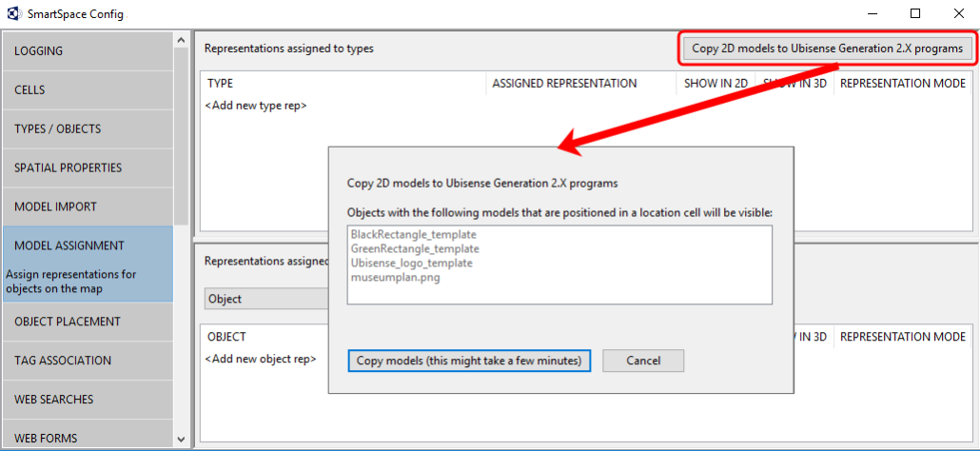Click the SmartSpace Config app icon
The height and width of the screenshot is (451, 980).
[13, 13]
